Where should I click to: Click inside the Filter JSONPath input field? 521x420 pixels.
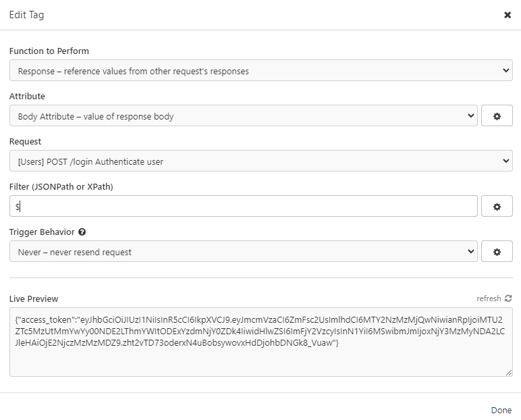[243, 206]
